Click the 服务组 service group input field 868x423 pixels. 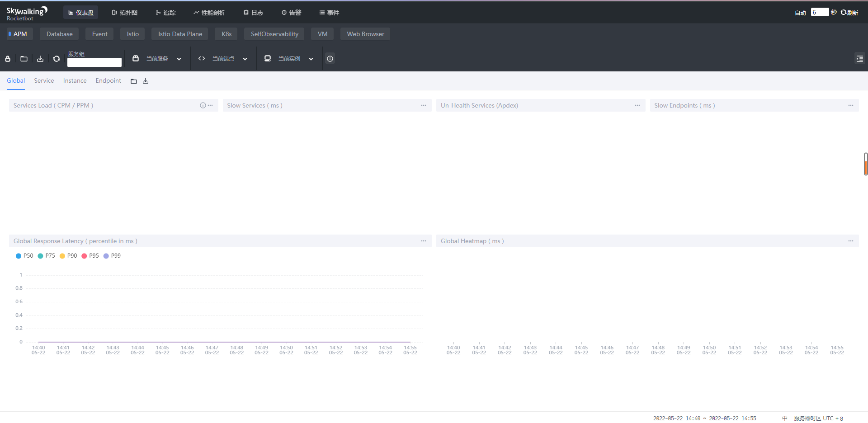click(x=94, y=62)
